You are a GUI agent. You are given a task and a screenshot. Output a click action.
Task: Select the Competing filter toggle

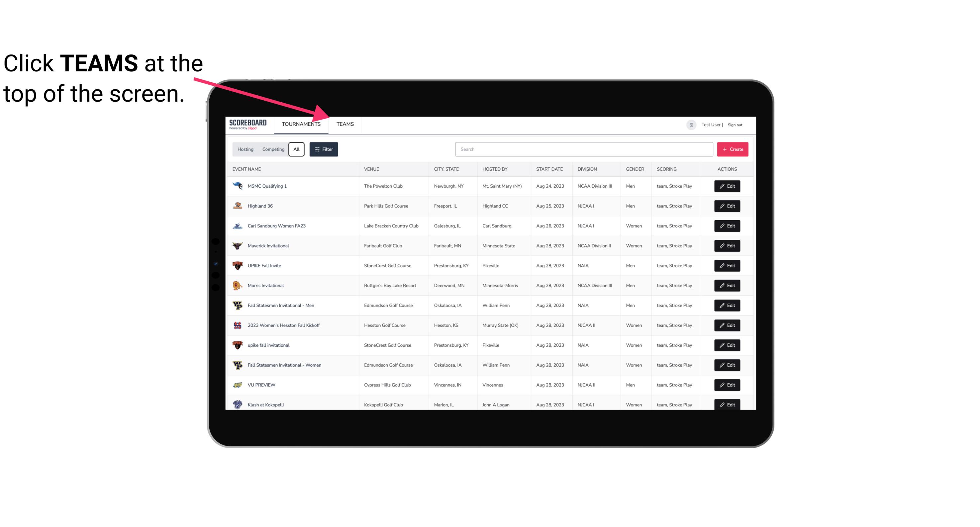272,149
